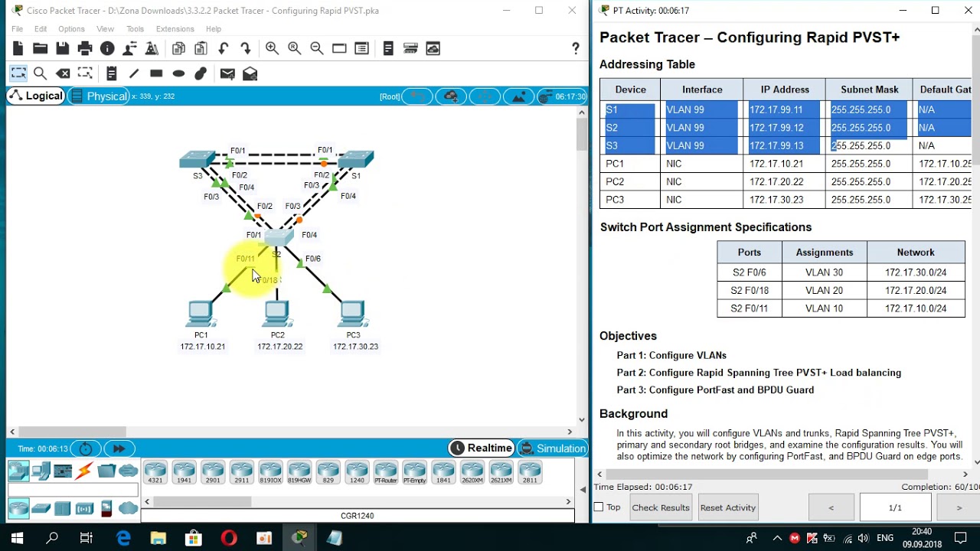The height and width of the screenshot is (551, 980).
Task: Activate the Select tool
Action: tap(18, 73)
